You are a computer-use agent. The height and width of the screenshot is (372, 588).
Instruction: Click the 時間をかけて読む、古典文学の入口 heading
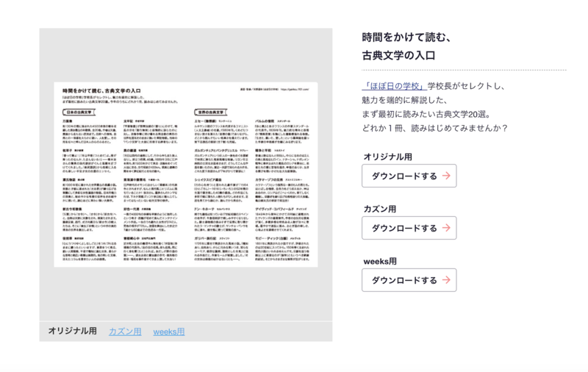click(406, 46)
